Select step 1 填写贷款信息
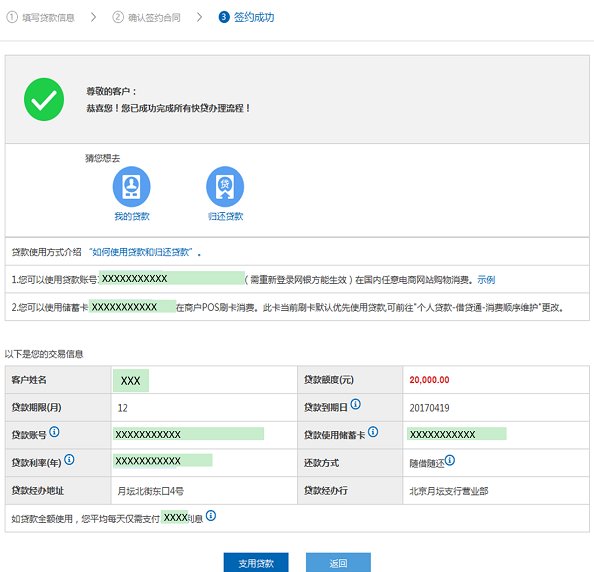This screenshot has height=572, width=594. tap(41, 17)
